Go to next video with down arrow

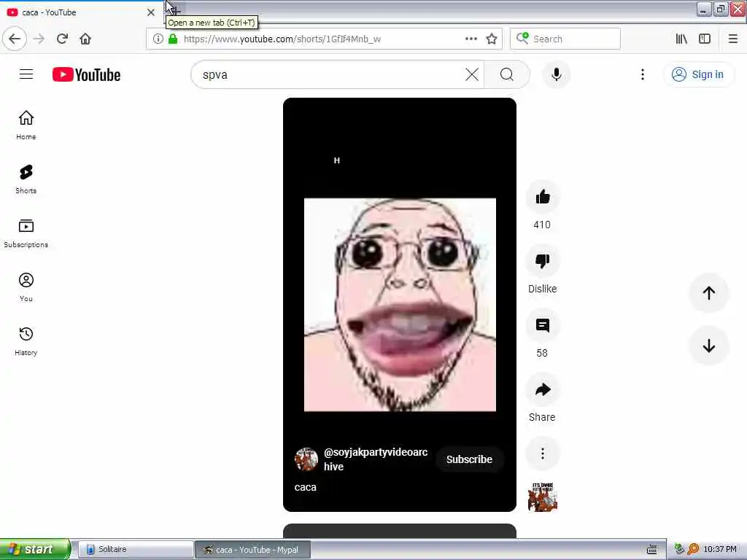[709, 346]
